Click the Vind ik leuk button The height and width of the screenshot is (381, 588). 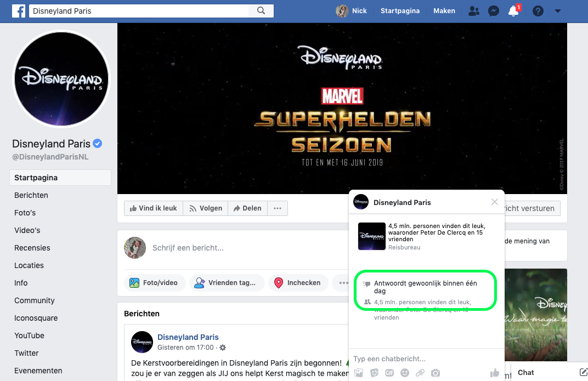click(154, 208)
